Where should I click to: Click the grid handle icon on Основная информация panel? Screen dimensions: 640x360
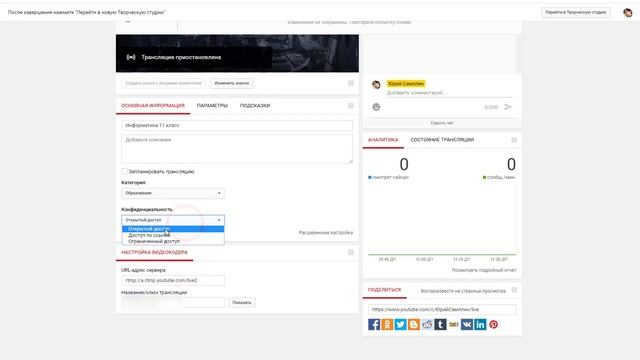(x=351, y=106)
